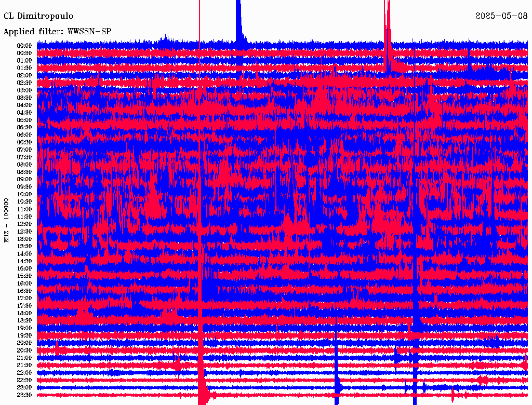Select the 05:00 time label

pos(24,120)
